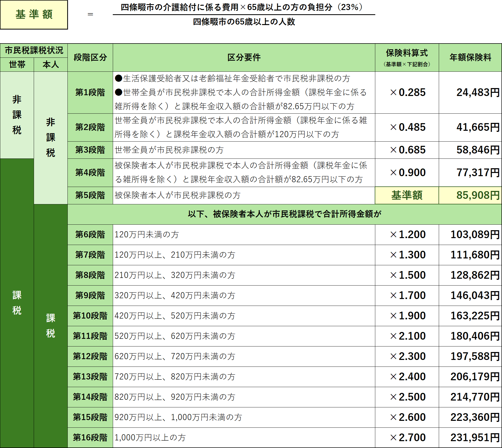Select the denominator 四條畷市の65歳以上の人数

(244, 22)
